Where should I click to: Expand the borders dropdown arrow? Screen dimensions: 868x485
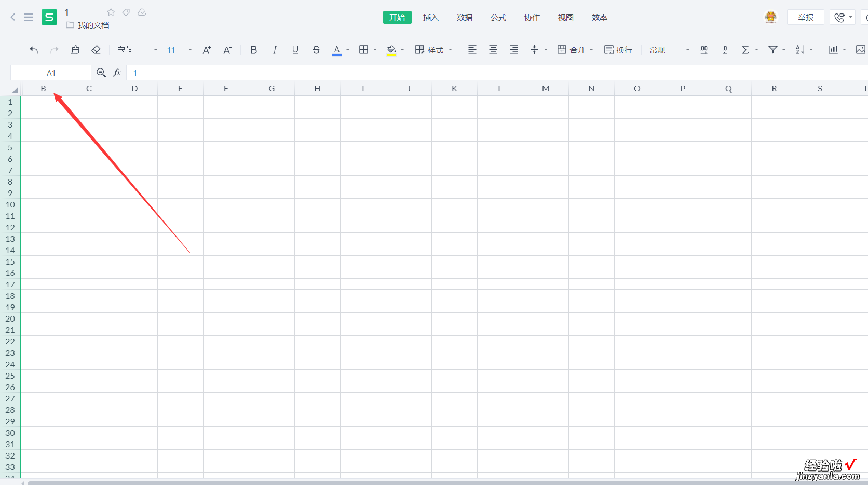point(375,50)
